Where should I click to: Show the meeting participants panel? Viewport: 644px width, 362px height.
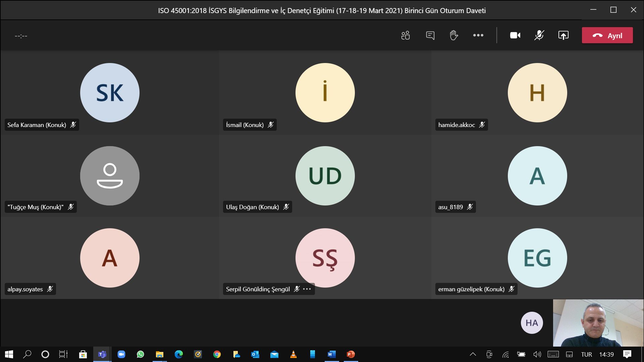(x=406, y=35)
